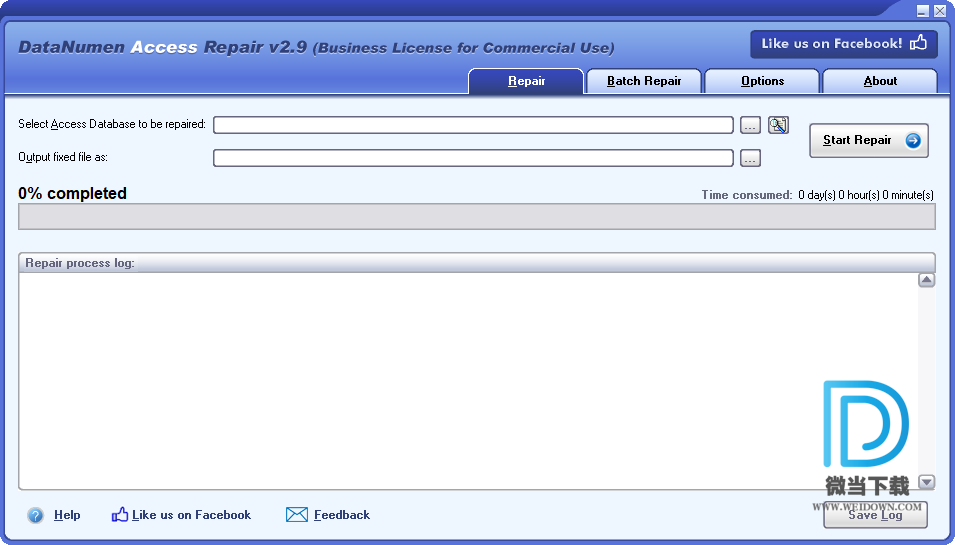Click the log scrollbar down arrow
This screenshot has height=545, width=955.
tap(926, 482)
